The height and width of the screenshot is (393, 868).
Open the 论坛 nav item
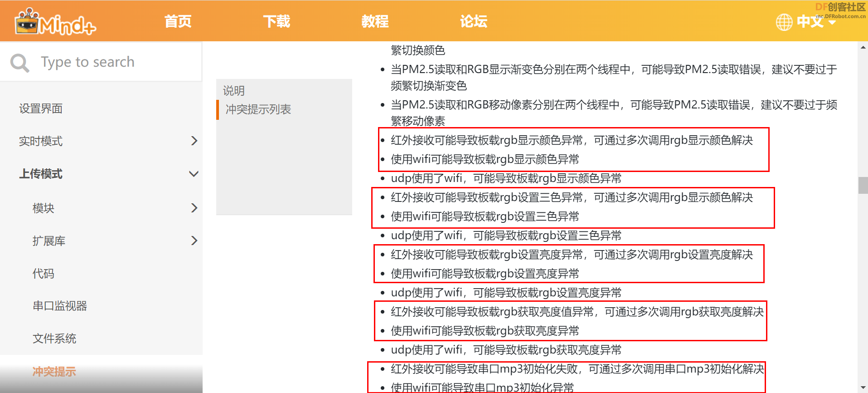[474, 21]
